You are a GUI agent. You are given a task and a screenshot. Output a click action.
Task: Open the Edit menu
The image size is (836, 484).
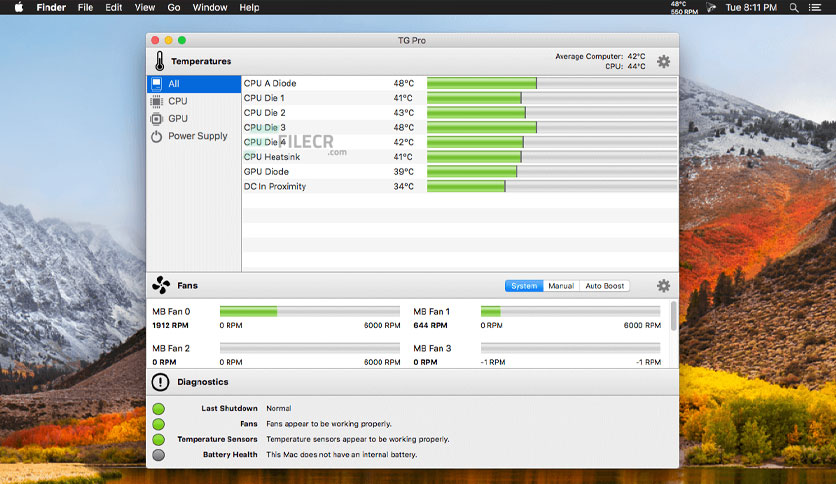[114, 7]
